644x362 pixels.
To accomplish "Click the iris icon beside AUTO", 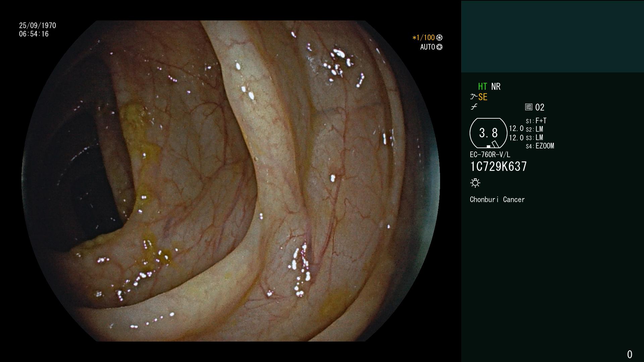I will (x=439, y=47).
